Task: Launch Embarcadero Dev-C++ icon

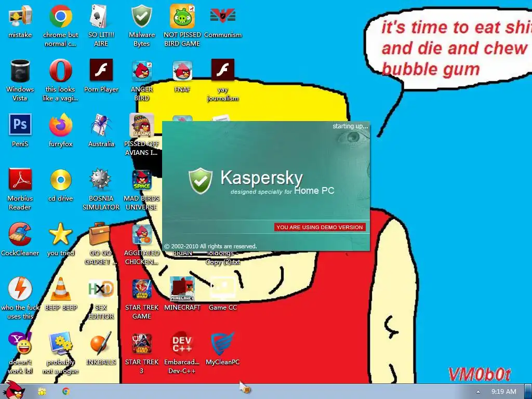Action: tap(182, 343)
